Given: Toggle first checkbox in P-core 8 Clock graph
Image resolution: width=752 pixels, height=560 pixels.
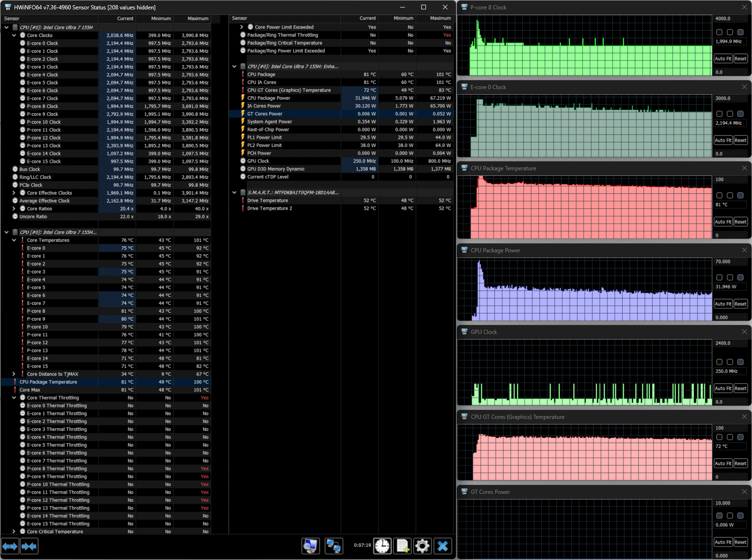Looking at the screenshot, I should point(719,32).
